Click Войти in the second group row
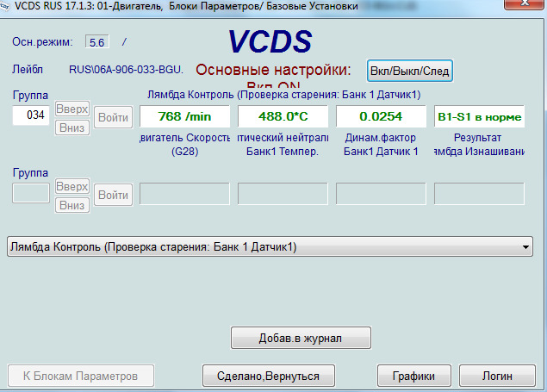 114,195
